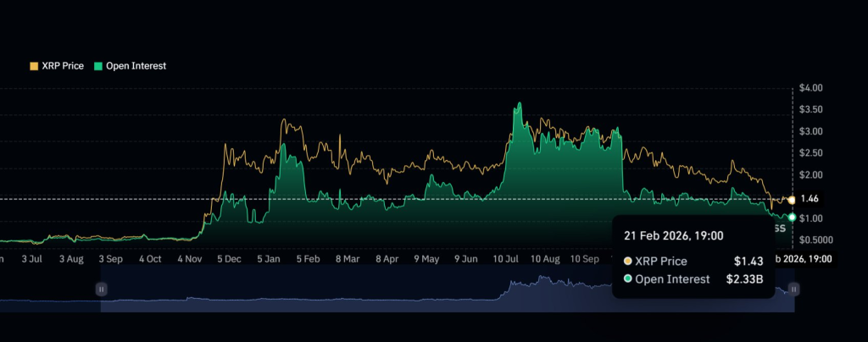Click the yellow XRP price endpoint marker
This screenshot has width=868, height=342.
click(x=792, y=200)
